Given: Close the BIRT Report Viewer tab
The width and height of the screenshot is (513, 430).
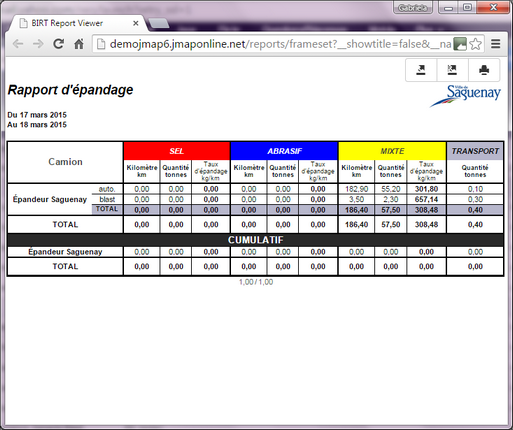Looking at the screenshot, I should tap(136, 23).
